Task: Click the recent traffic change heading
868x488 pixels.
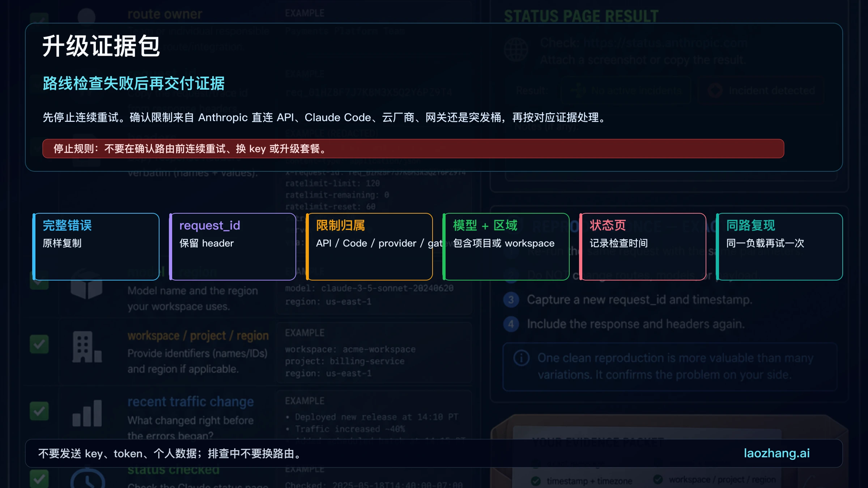Action: (191, 402)
